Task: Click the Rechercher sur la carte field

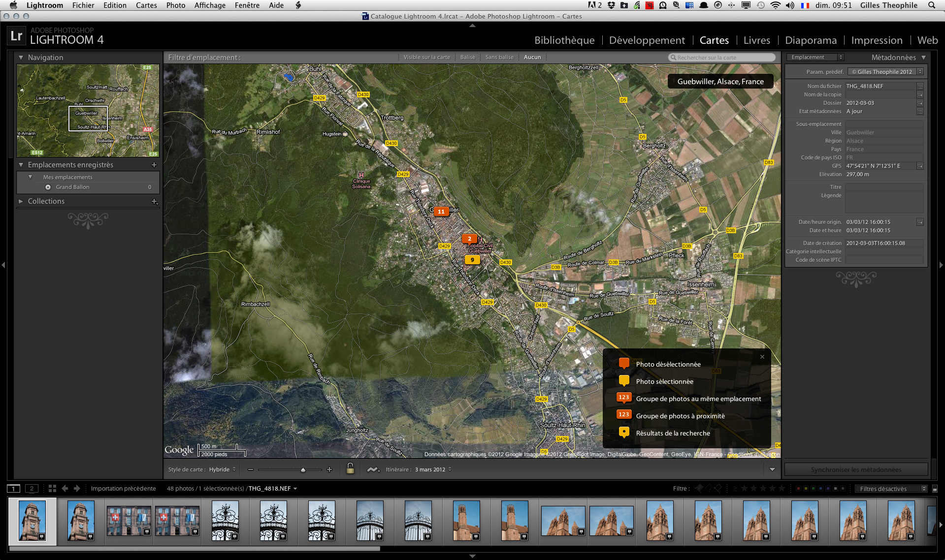Action: click(x=721, y=58)
